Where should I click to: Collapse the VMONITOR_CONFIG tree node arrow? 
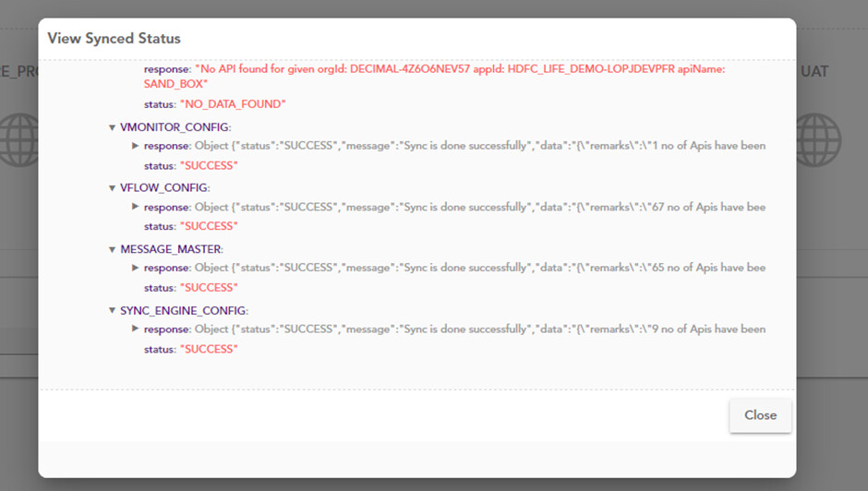coord(113,127)
